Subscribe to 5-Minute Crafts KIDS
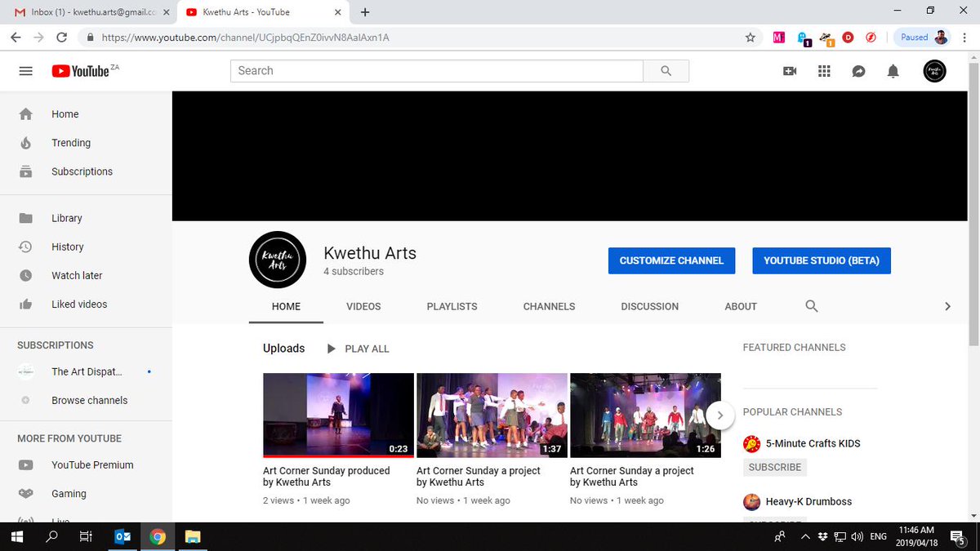The height and width of the screenshot is (551, 980). click(x=775, y=467)
